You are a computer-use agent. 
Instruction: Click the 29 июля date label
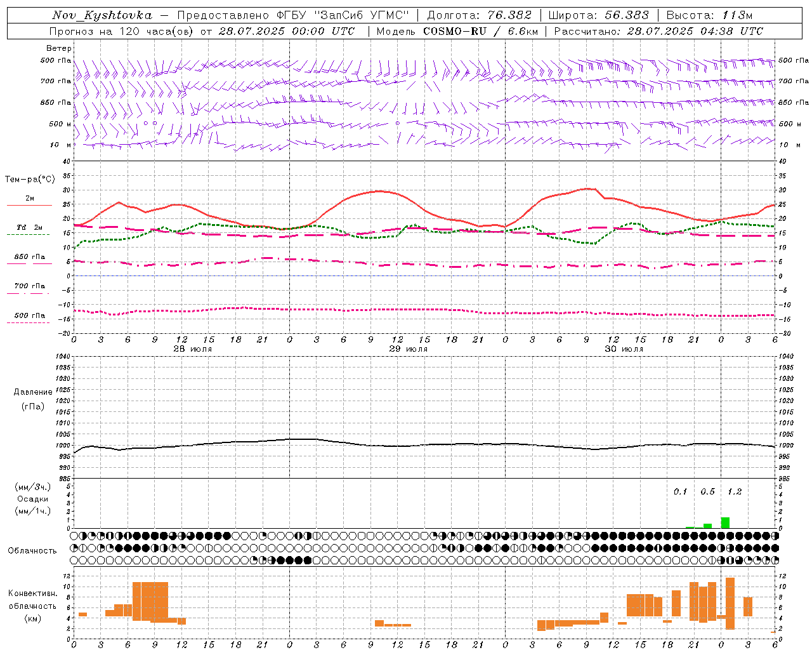(408, 349)
